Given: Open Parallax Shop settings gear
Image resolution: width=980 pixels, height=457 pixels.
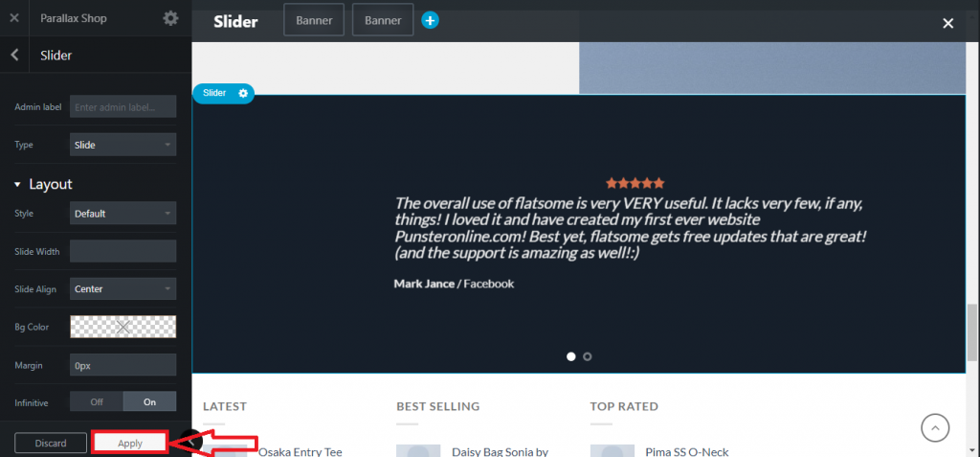Looking at the screenshot, I should [x=170, y=18].
